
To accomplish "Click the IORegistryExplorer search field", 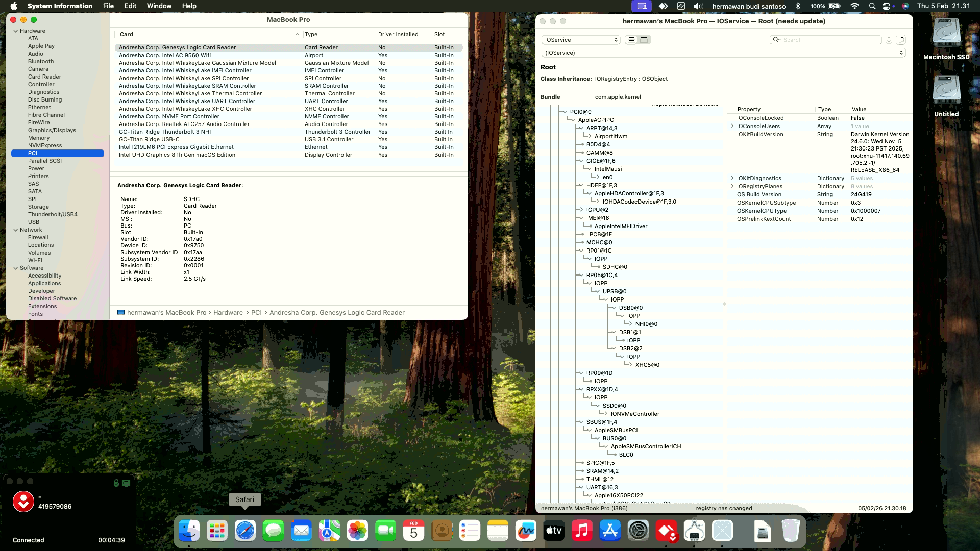I will (826, 40).
